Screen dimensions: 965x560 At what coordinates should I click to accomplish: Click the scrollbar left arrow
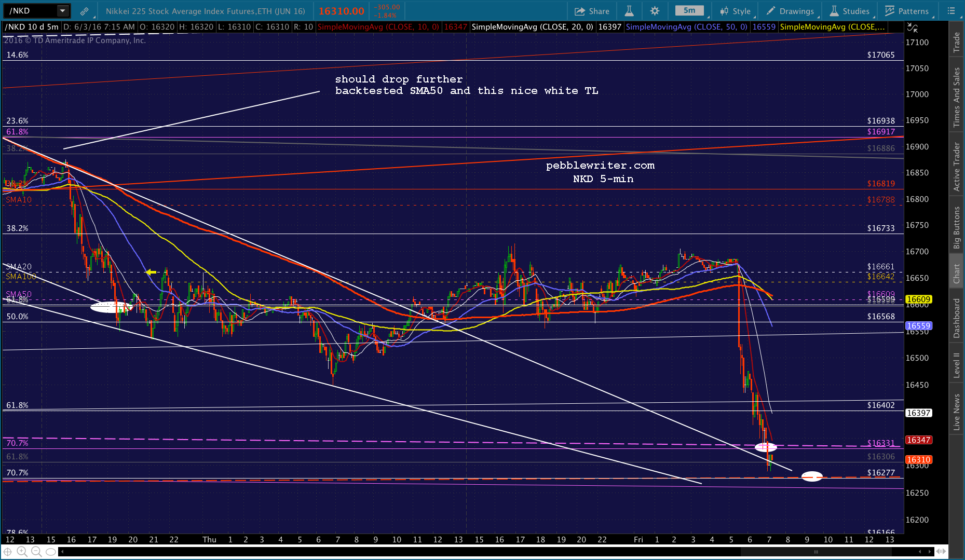click(x=62, y=552)
